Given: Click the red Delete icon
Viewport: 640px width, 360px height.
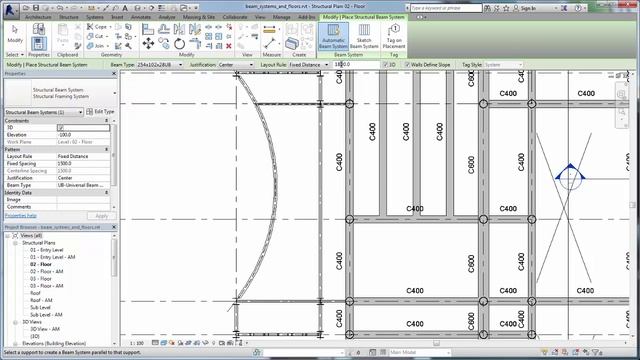Looking at the screenshot, I should [229, 46].
